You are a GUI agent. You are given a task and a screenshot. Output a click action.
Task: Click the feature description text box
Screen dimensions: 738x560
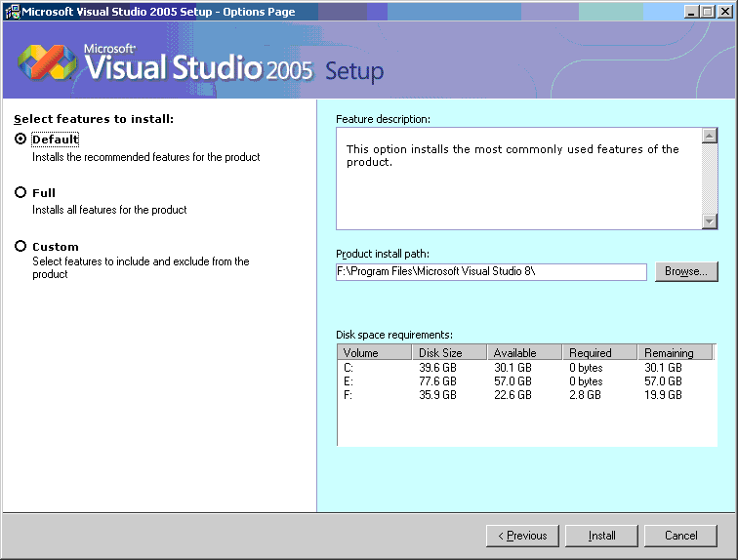point(518,179)
